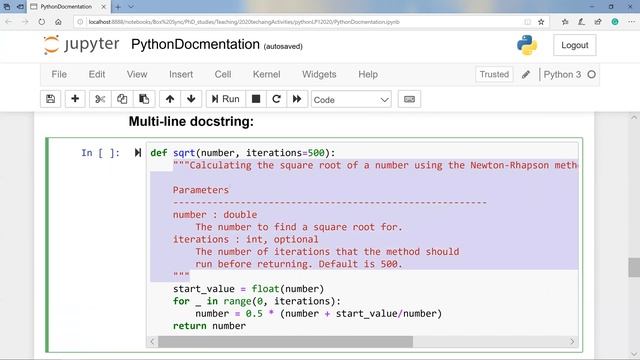The image size is (640, 360).
Task: Click the Python 3 kernel name
Action: 562,74
